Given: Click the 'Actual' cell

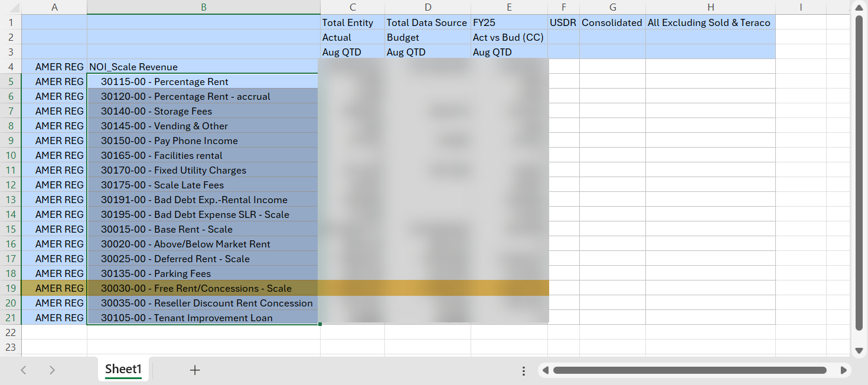Looking at the screenshot, I should (353, 37).
